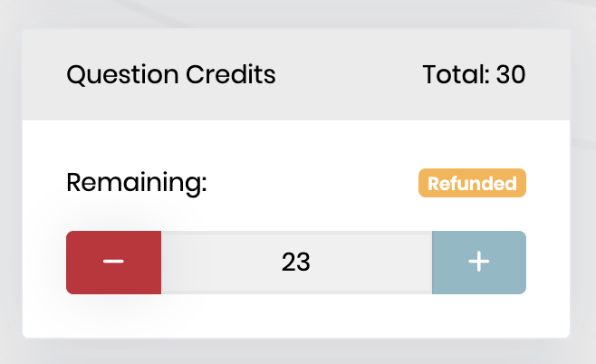This screenshot has height=364, width=596.
Task: Tap the add button right of 23
Action: point(478,263)
